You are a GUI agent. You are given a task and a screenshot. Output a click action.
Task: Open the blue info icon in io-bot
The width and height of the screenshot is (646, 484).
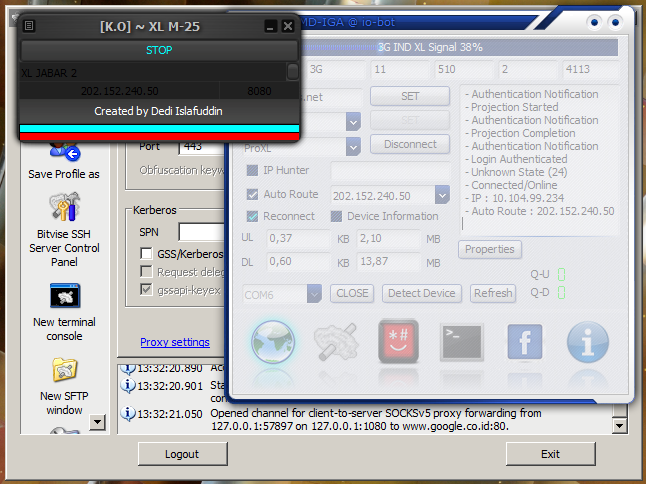coord(587,342)
